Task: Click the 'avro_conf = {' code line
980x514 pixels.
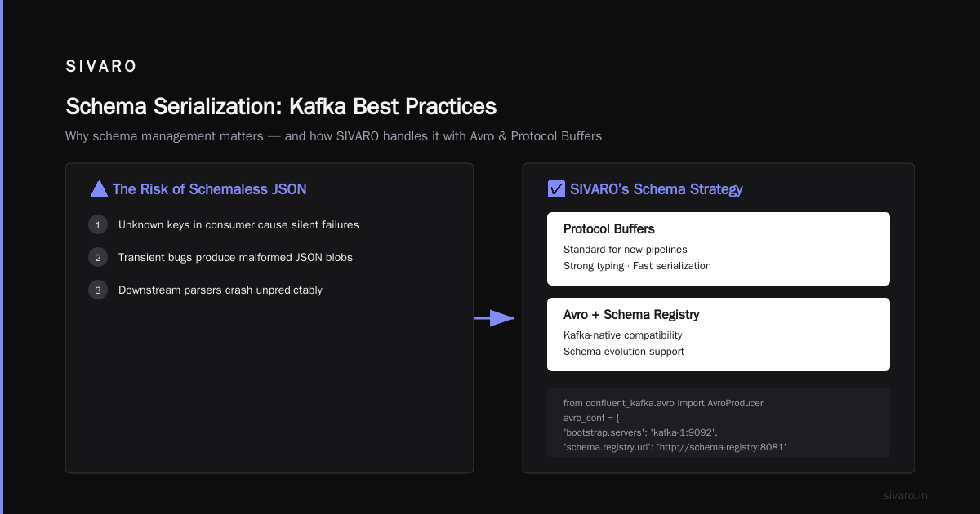Action: (x=592, y=418)
